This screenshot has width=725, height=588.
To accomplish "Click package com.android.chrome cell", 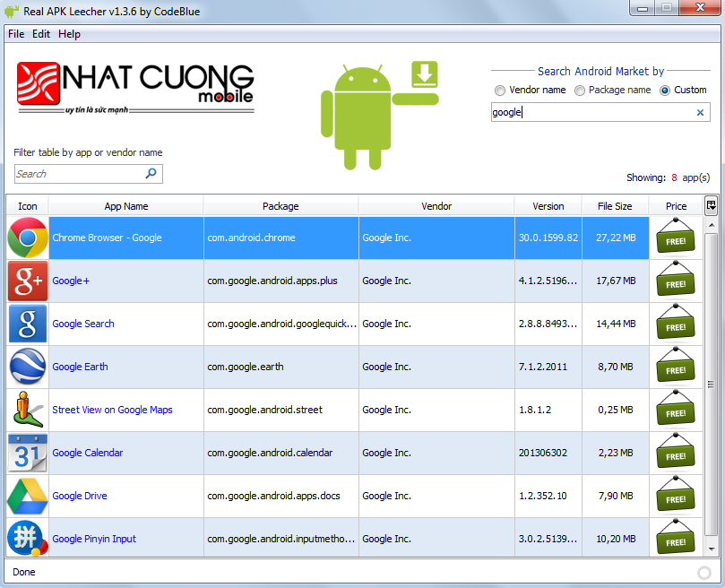I will tap(281, 238).
